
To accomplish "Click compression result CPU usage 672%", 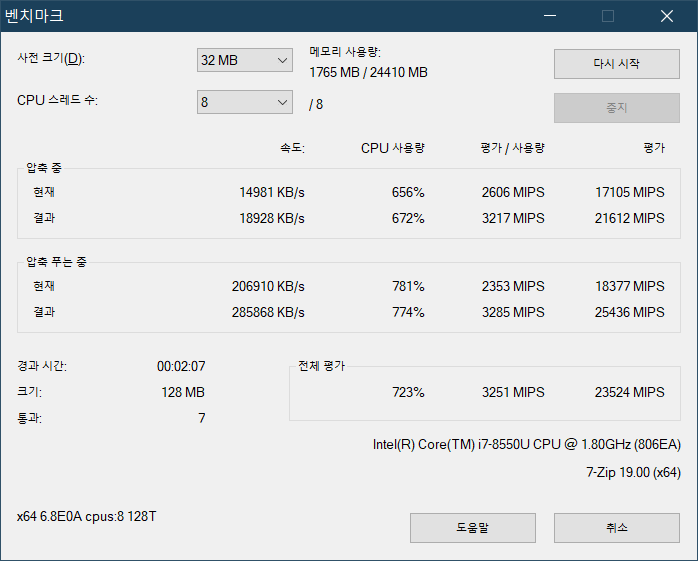I will tap(408, 218).
